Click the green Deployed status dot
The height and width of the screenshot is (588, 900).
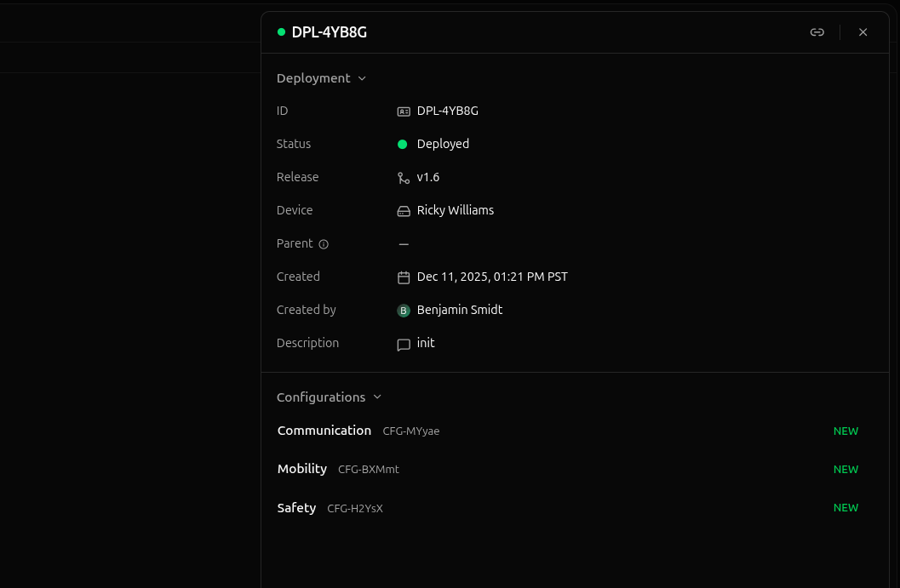click(403, 145)
